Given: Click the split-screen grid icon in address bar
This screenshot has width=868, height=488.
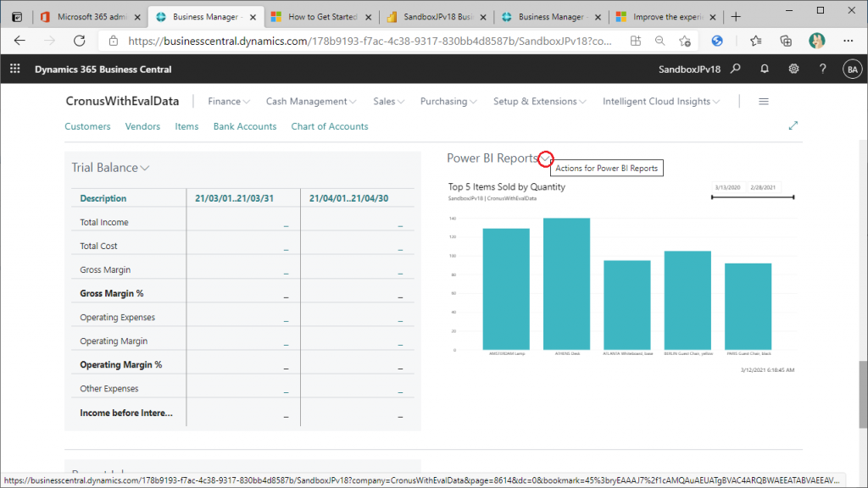Looking at the screenshot, I should coord(636,41).
